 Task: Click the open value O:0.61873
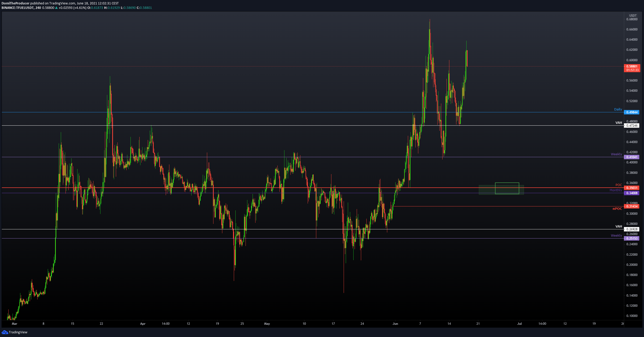pos(95,8)
